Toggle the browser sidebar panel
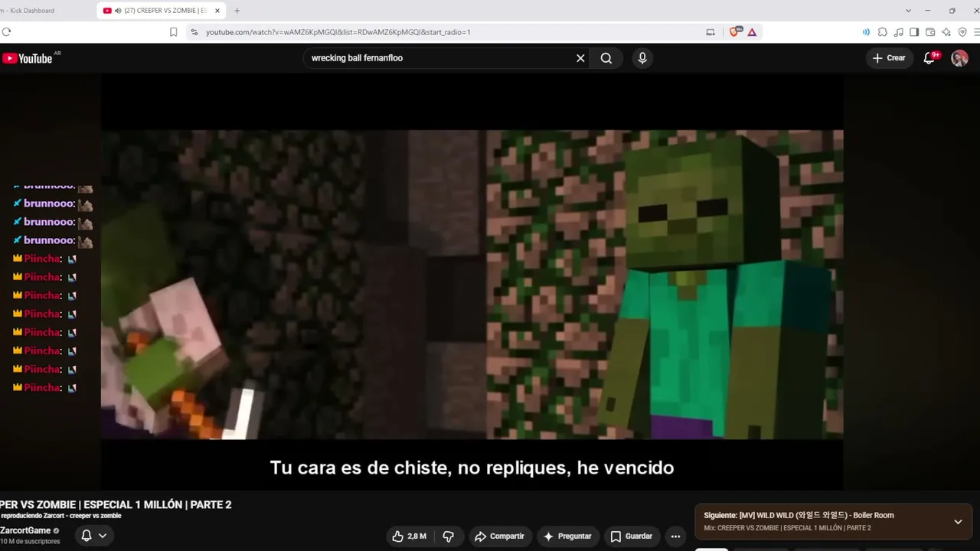This screenshot has height=551, width=980. tap(914, 32)
